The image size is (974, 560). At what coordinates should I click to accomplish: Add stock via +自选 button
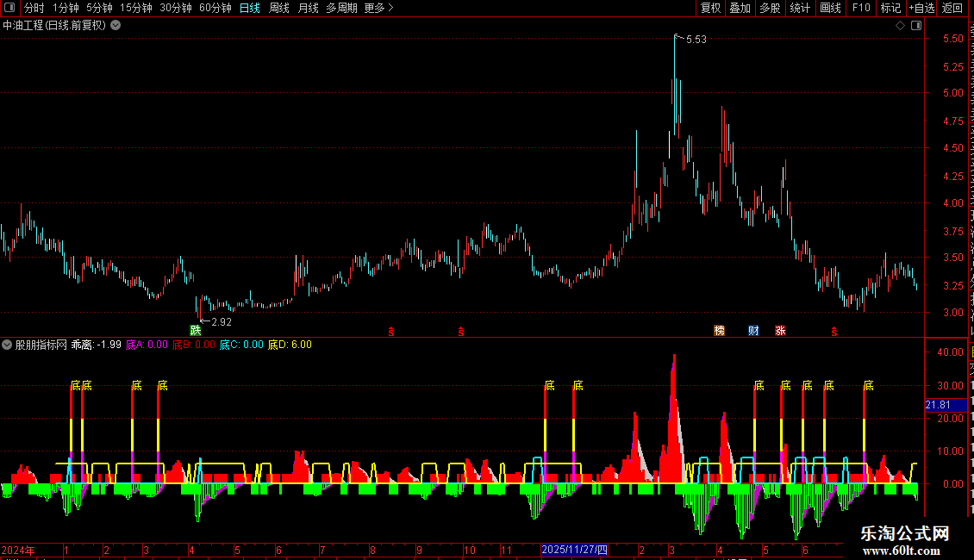click(921, 8)
